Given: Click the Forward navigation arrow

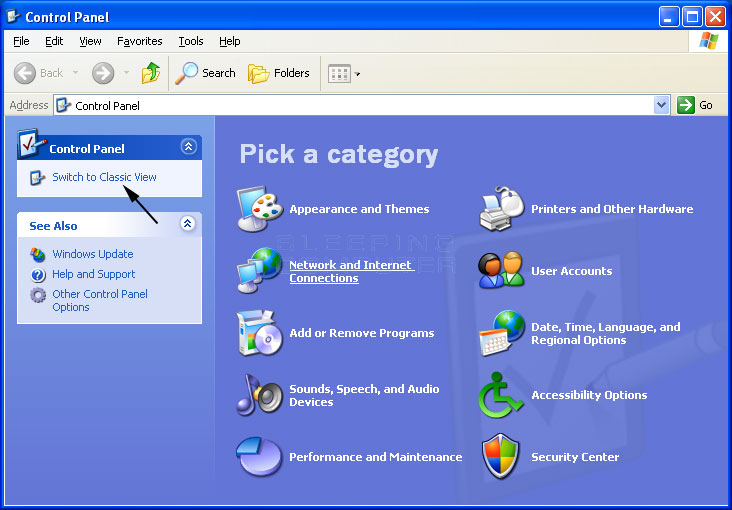Looking at the screenshot, I should tap(103, 73).
